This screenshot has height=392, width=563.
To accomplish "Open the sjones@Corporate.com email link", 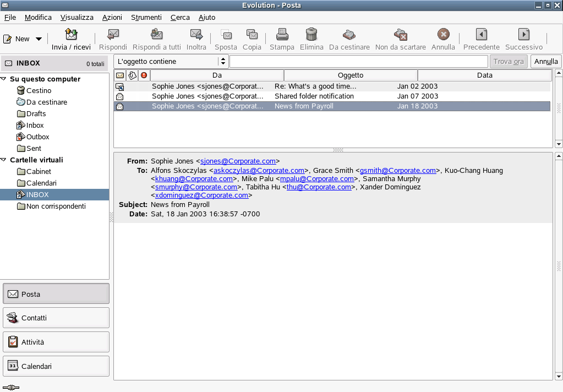I will coord(238,161).
